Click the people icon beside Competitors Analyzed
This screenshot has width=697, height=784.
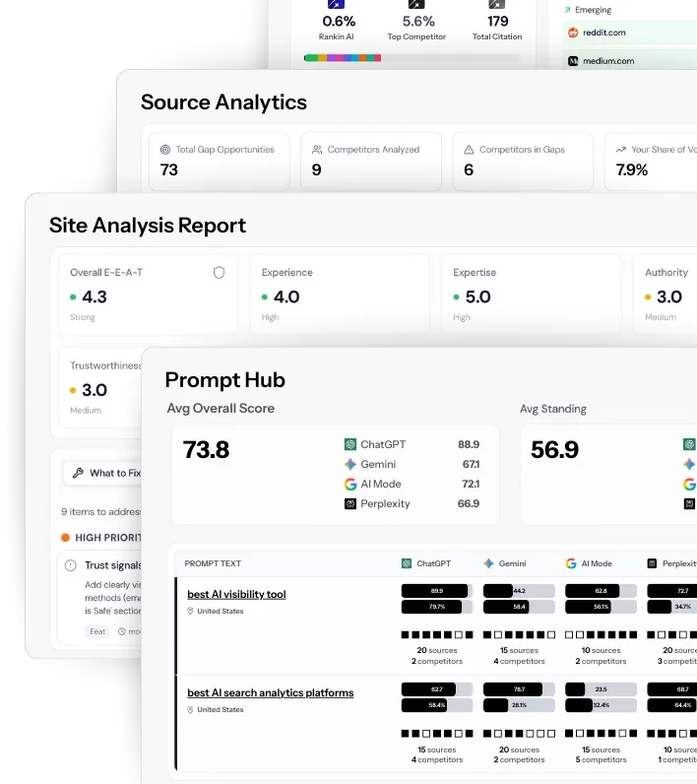click(x=317, y=150)
